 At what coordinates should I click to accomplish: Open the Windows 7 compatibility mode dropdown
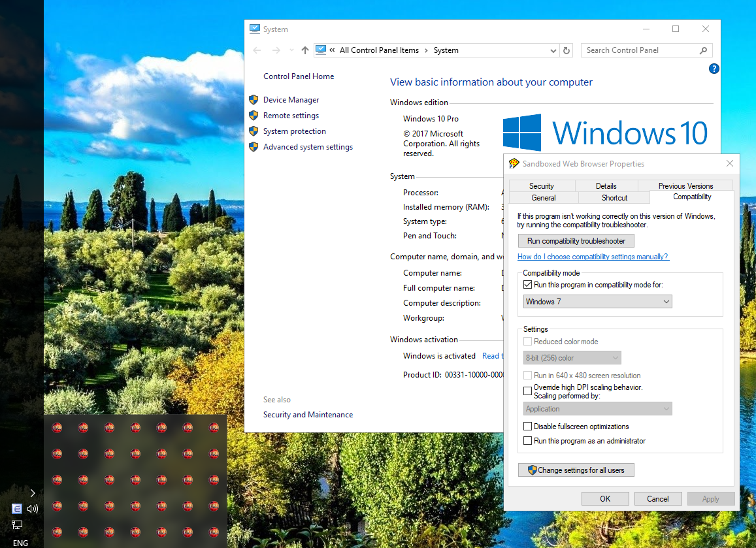click(x=597, y=302)
